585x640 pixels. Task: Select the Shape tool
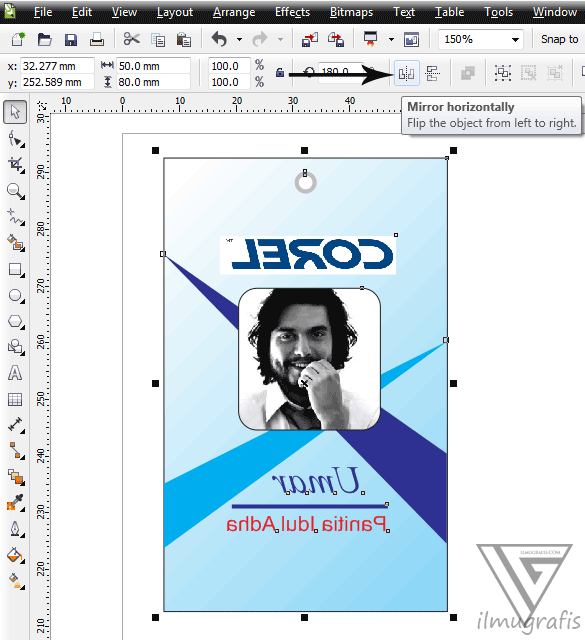pyautogui.click(x=16, y=139)
